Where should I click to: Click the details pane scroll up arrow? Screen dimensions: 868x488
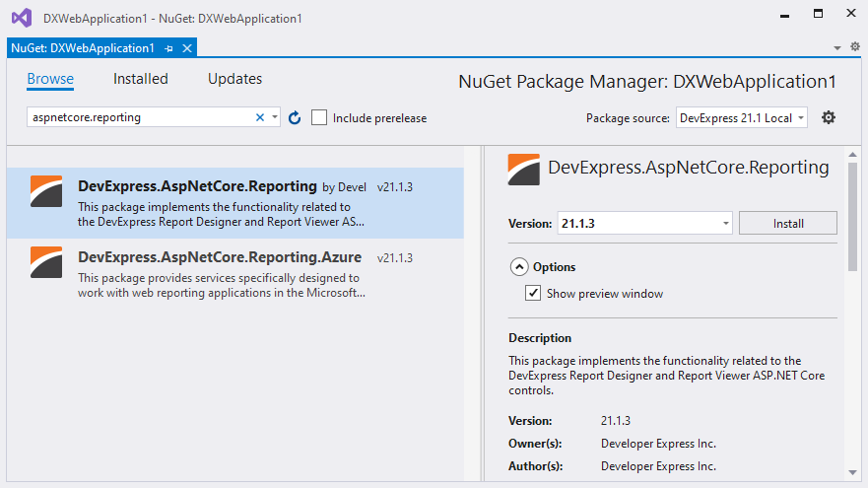click(852, 155)
